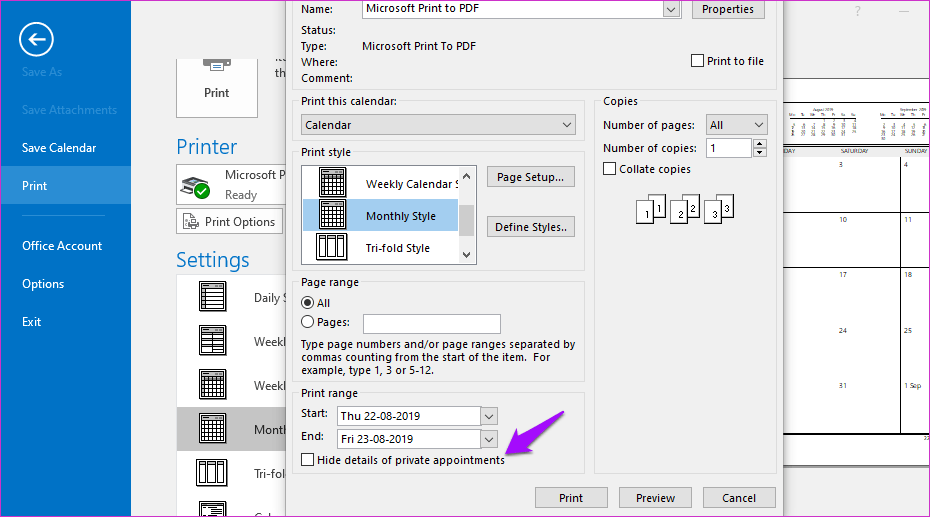Click the Print button in dialog
930x517 pixels.
coord(571,498)
